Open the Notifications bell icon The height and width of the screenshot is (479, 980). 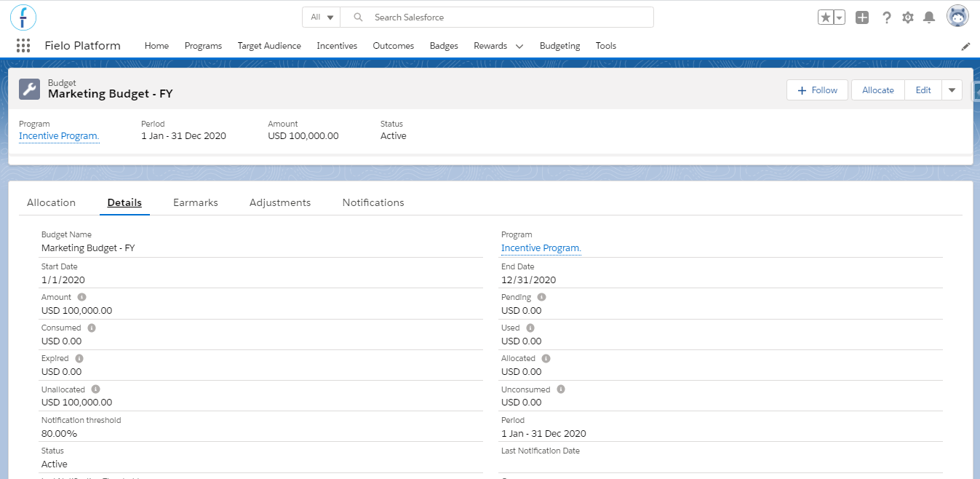tap(929, 17)
